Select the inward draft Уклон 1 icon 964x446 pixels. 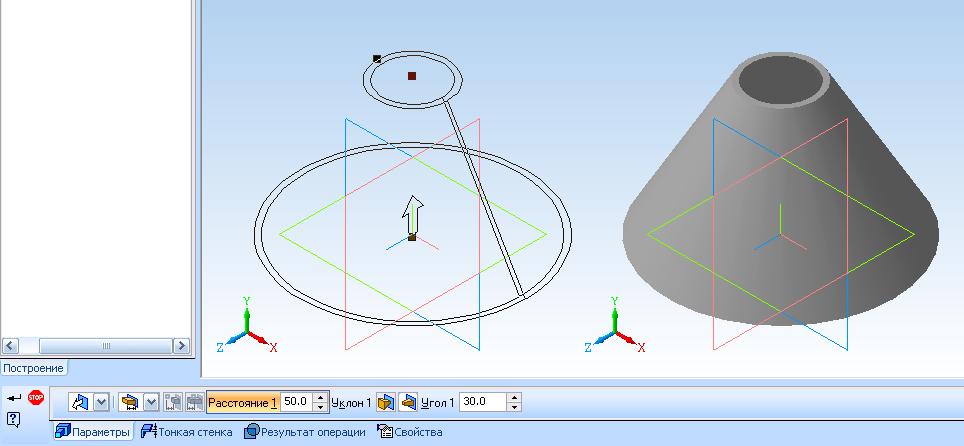[x=408, y=402]
